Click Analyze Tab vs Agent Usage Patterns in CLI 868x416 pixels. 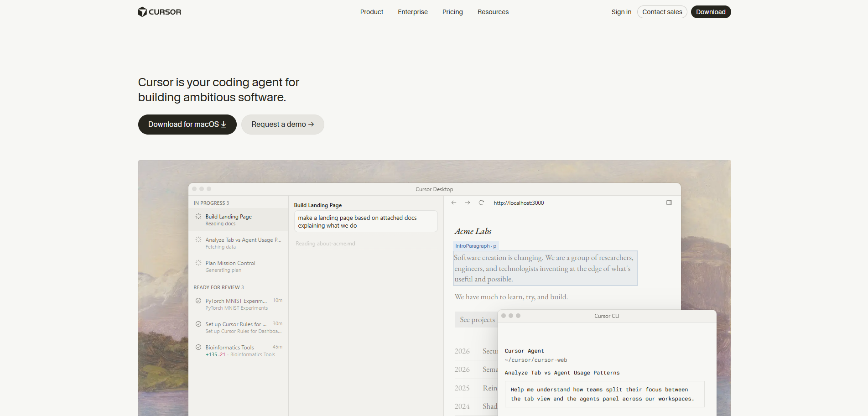click(562, 373)
